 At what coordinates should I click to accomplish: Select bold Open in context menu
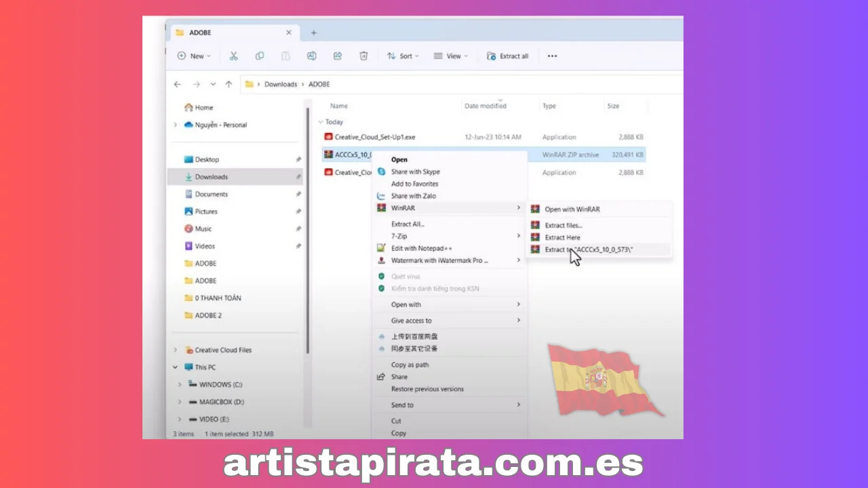click(x=399, y=160)
